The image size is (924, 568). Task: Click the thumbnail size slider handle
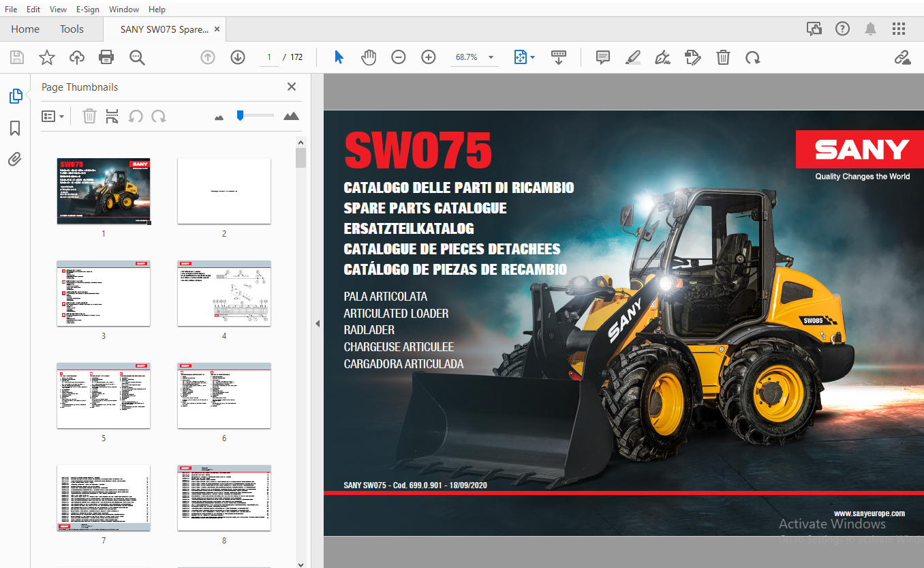pos(240,116)
